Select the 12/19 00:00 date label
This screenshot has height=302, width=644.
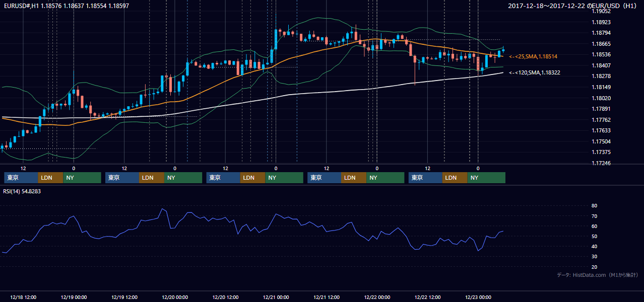tap(74, 297)
